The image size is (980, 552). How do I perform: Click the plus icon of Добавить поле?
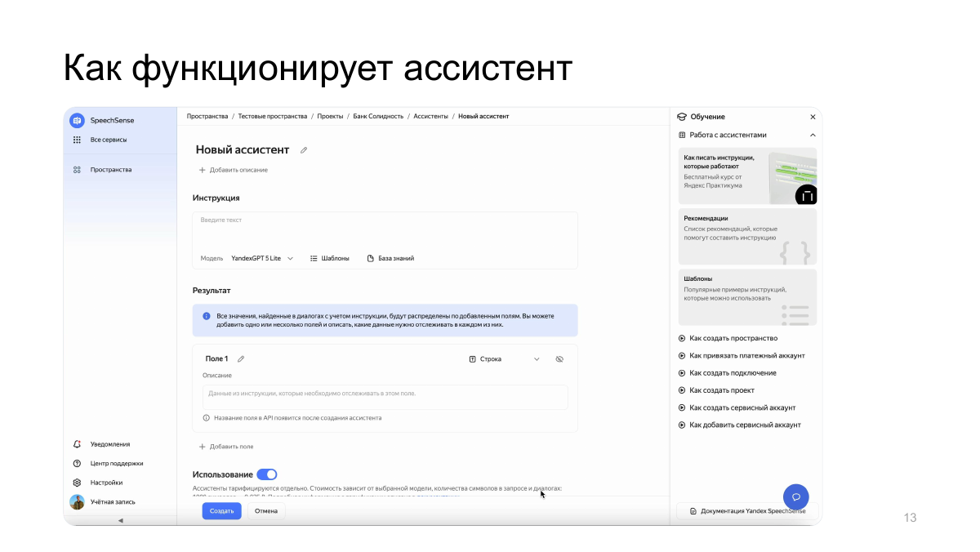203,447
